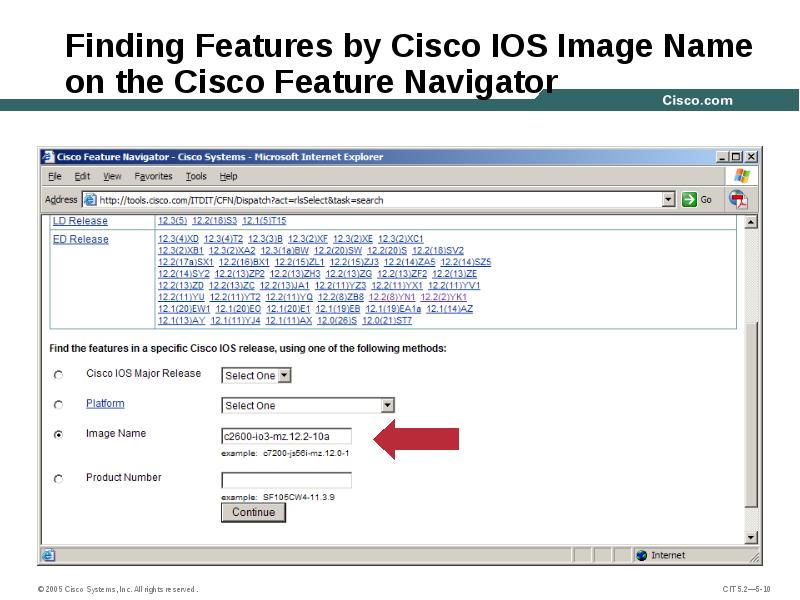Open release link 12.0(26)S
The image size is (800, 600).
click(x=337, y=320)
